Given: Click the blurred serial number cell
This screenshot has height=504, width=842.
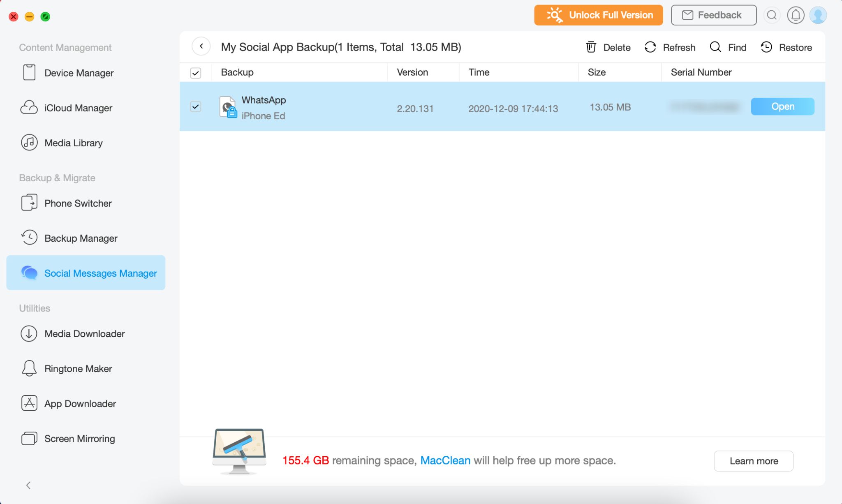Looking at the screenshot, I should pyautogui.click(x=705, y=107).
